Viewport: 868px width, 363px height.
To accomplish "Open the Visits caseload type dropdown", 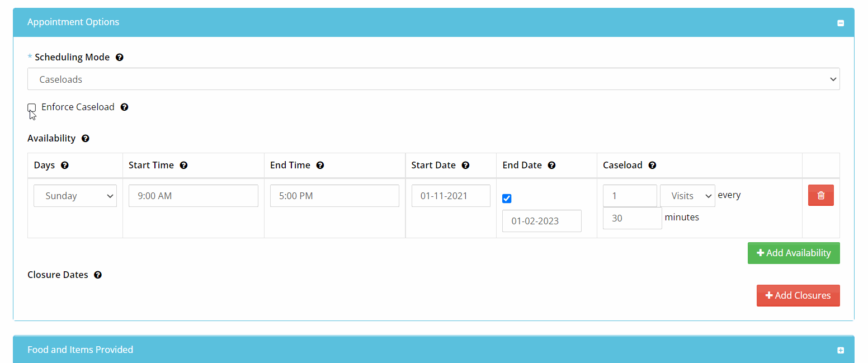I will (x=687, y=196).
